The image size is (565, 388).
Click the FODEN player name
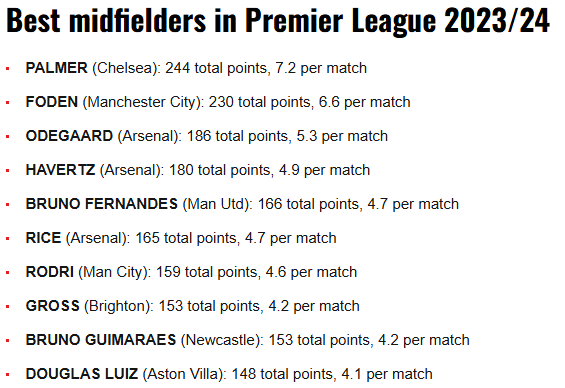coord(52,102)
